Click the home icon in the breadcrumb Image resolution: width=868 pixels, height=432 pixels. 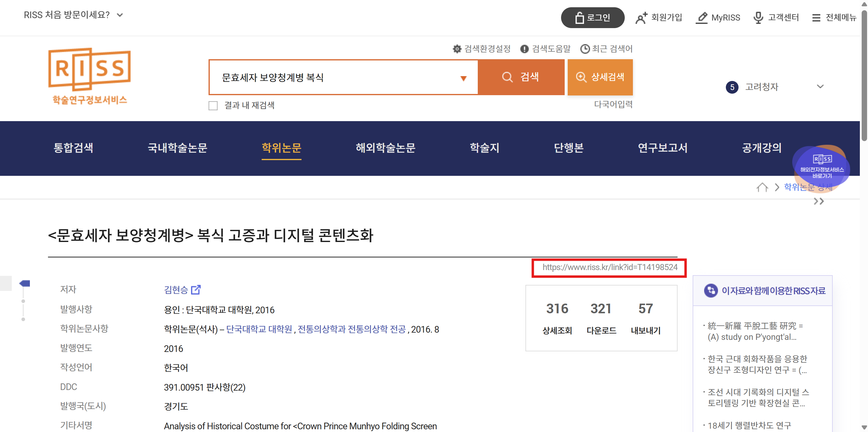click(x=762, y=187)
